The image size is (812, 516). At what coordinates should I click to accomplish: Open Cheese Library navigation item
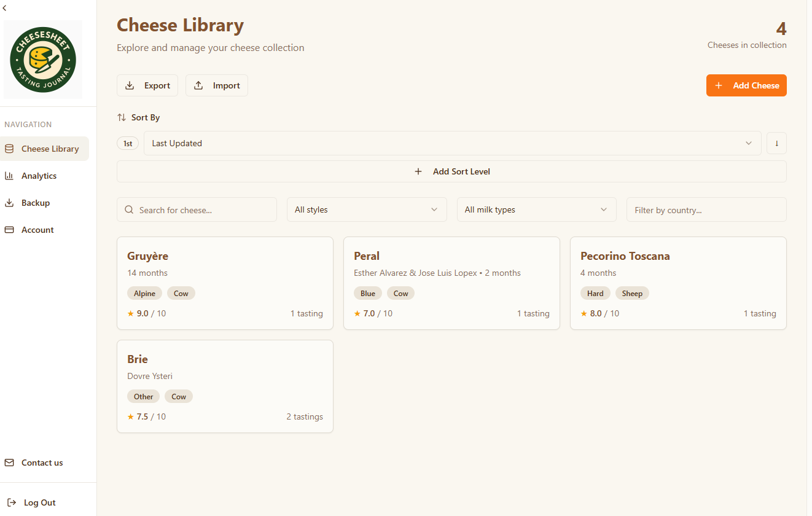click(44, 149)
